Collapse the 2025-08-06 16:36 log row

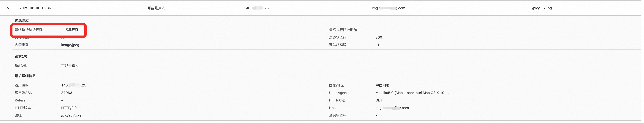[x=7, y=8]
